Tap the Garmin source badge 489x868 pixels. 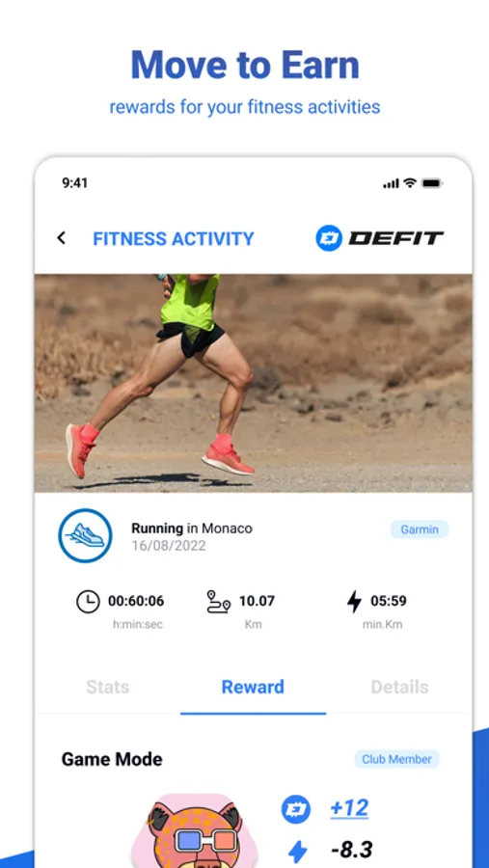[420, 529]
